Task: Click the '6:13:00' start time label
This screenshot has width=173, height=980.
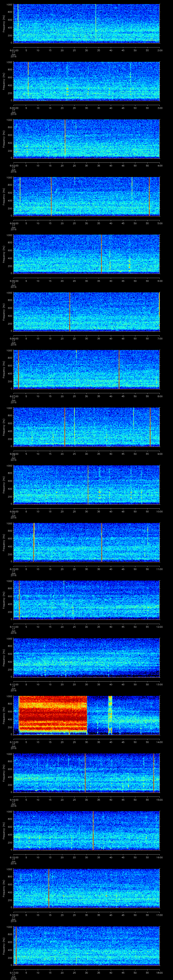Action: (14, 742)
